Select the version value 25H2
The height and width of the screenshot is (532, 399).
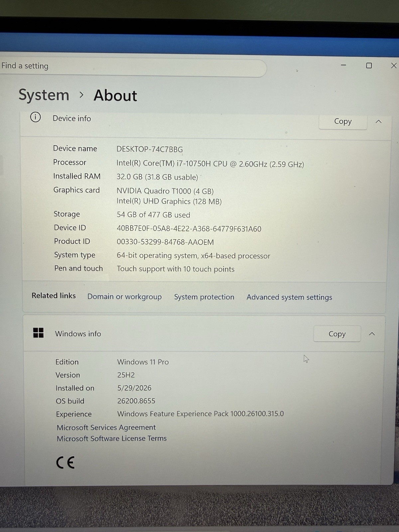126,375
